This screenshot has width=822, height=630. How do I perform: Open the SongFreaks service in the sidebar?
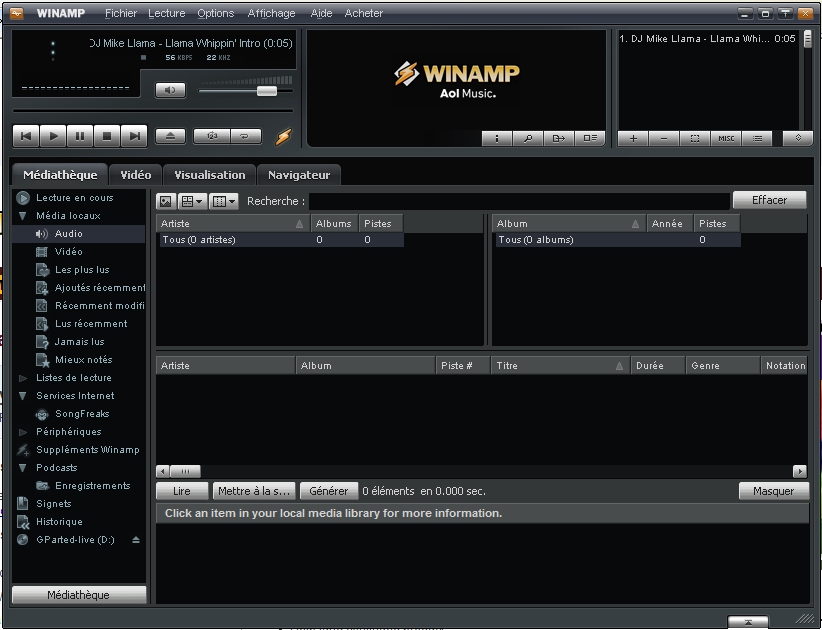click(82, 414)
